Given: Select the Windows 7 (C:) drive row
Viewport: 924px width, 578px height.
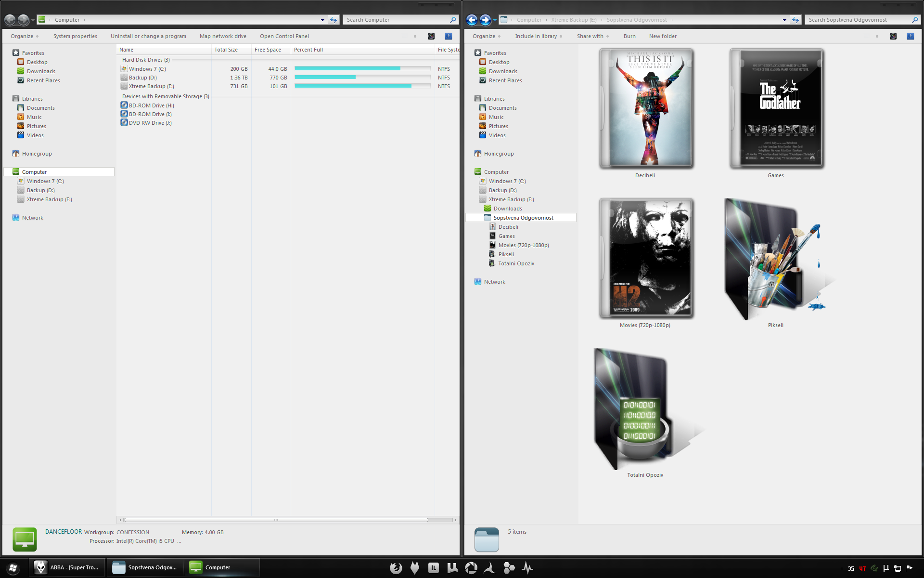Looking at the screenshot, I should tap(288, 69).
